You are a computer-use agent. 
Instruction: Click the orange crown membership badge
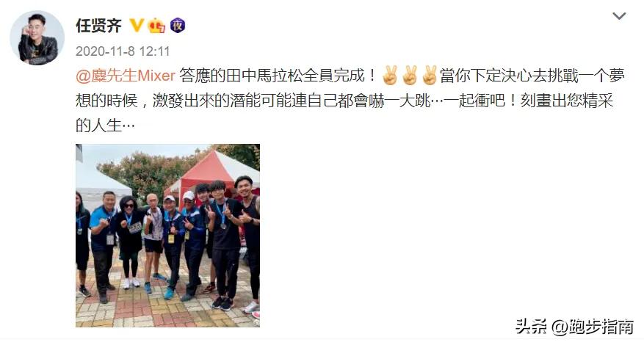(157, 26)
